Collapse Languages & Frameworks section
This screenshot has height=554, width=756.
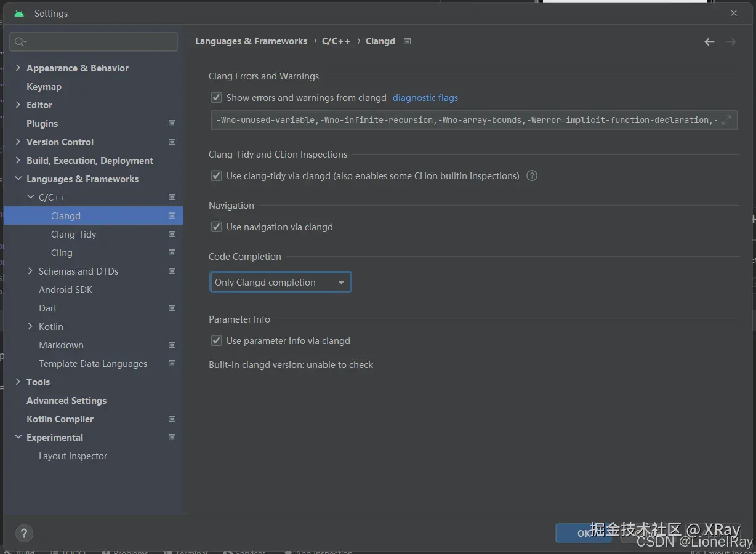[x=18, y=179]
